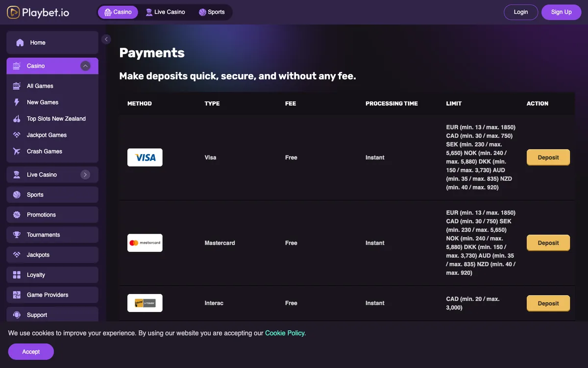Click the Casino slot machine sidebar icon
This screenshot has height=368, width=588.
[17, 66]
